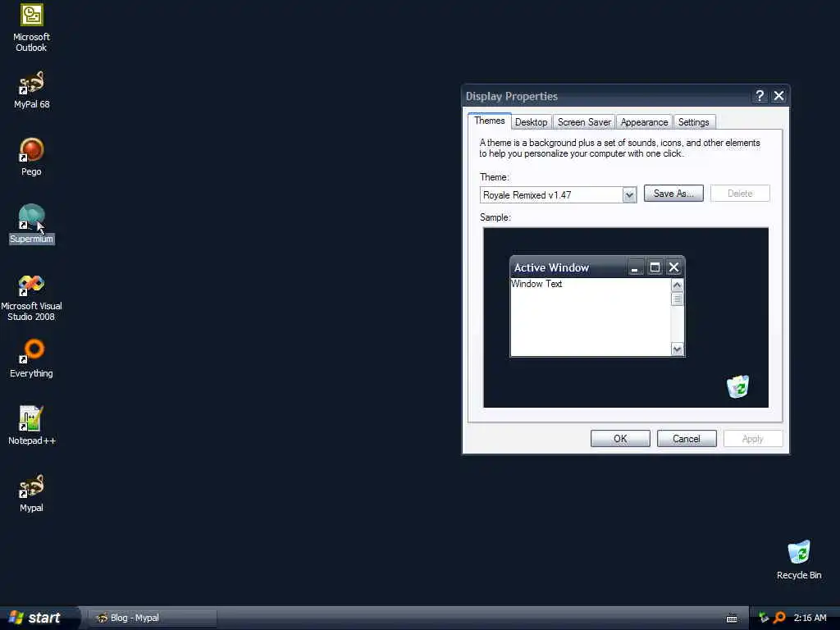The width and height of the screenshot is (840, 630).
Task: Click sample Active Window scroll up arrow
Action: (x=677, y=285)
